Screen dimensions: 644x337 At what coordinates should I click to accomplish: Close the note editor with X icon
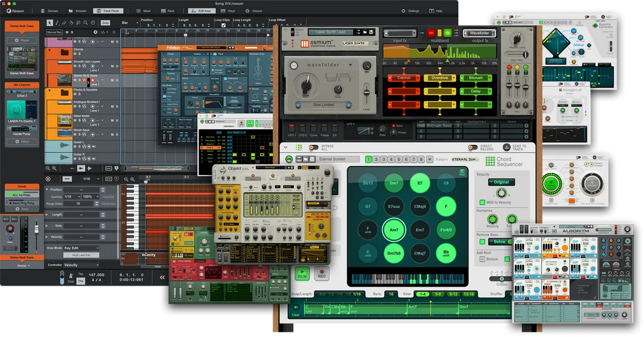point(48,179)
